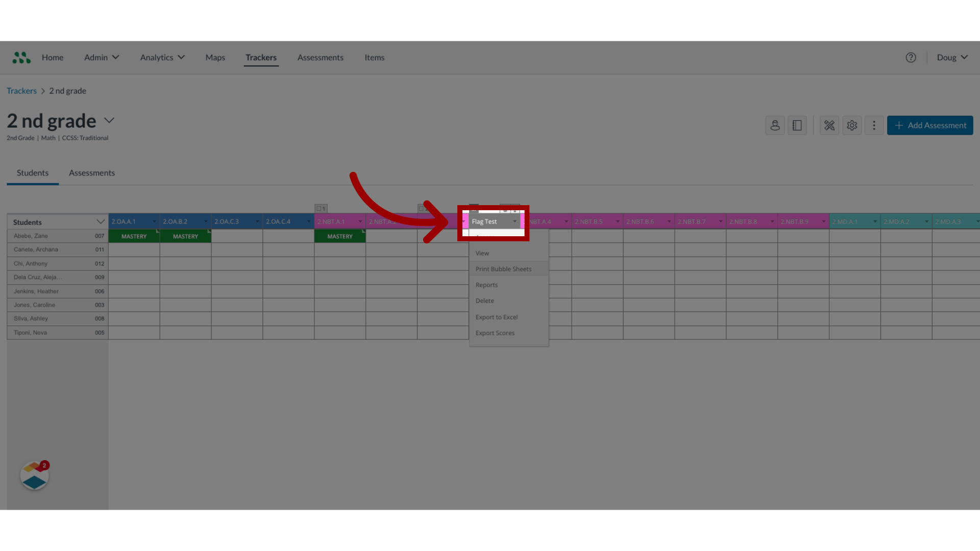
Task: Open the settings gear icon
Action: tap(851, 125)
